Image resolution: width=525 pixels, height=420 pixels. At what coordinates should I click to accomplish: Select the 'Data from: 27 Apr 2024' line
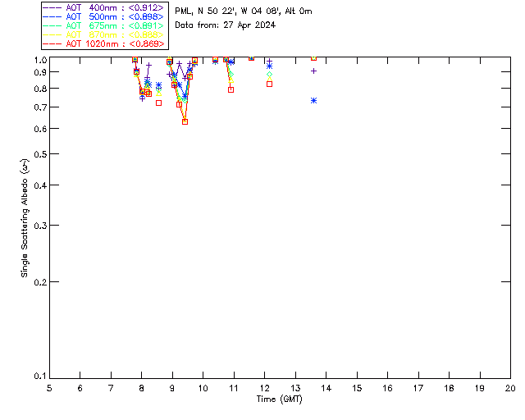[x=226, y=25]
